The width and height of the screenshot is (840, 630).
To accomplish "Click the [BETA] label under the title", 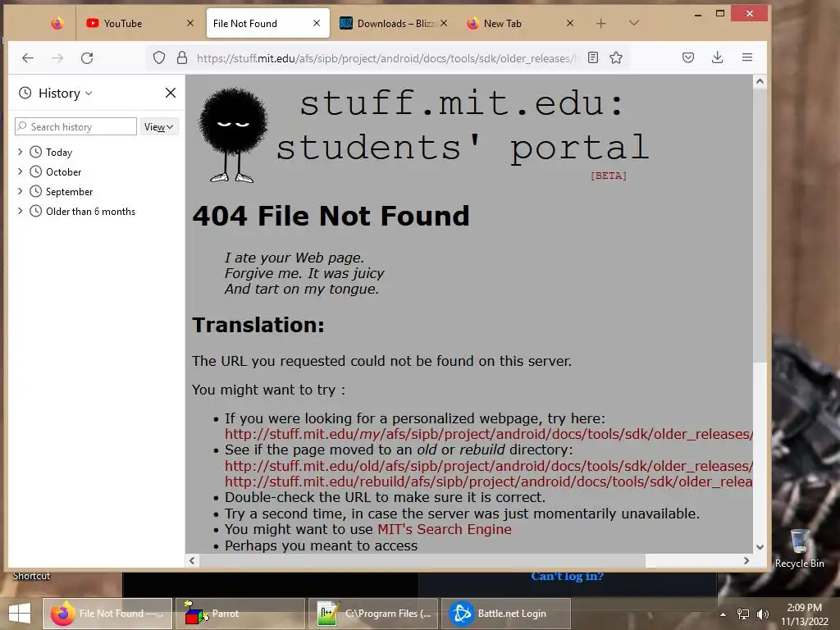I will [x=609, y=176].
